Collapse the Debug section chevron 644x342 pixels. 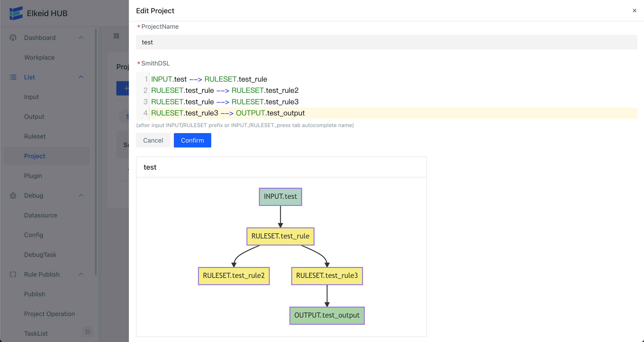pos(81,195)
